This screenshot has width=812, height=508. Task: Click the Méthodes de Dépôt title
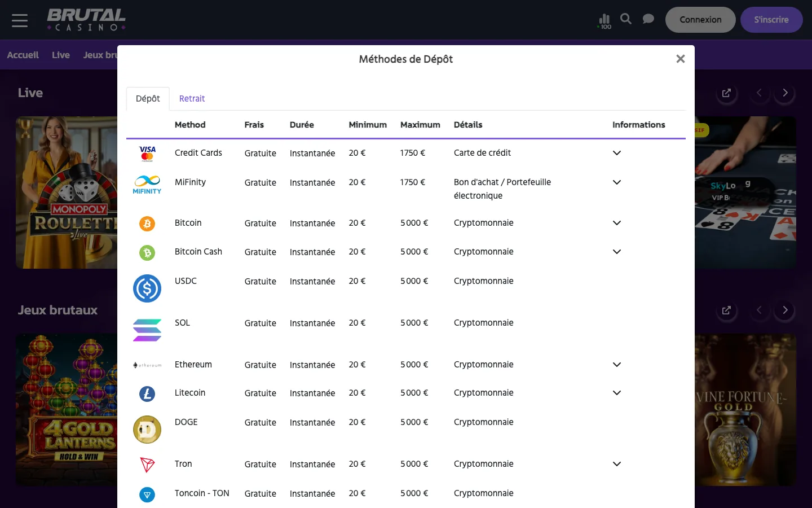click(406, 59)
